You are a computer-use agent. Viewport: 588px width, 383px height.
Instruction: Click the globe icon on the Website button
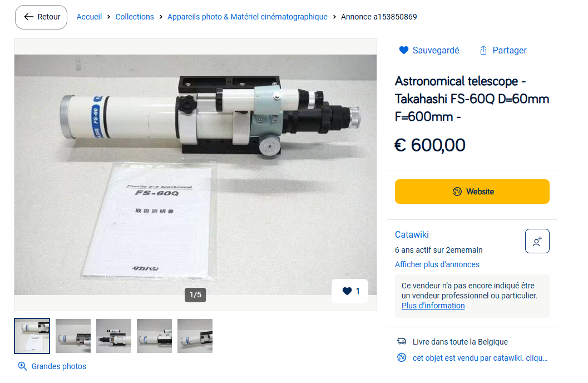pyautogui.click(x=457, y=191)
